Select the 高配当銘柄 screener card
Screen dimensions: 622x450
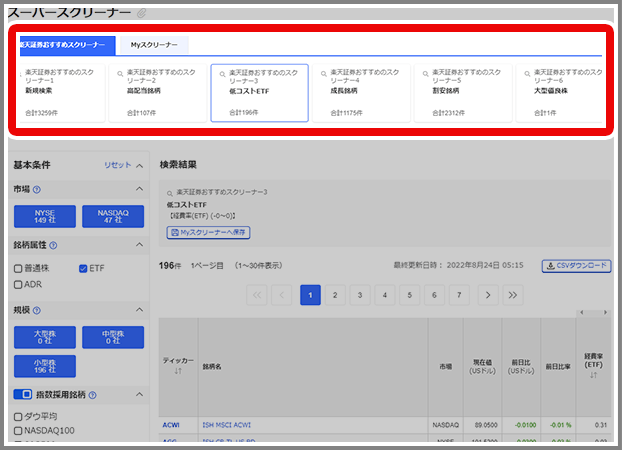click(157, 92)
